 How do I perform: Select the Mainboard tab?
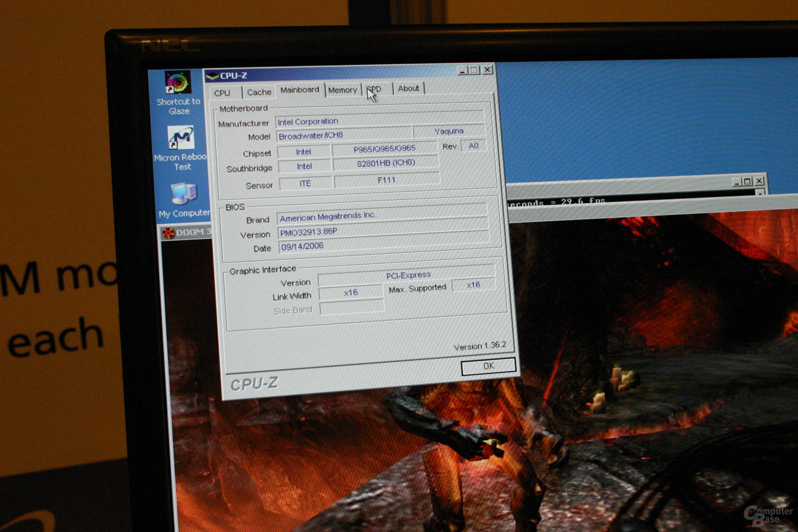coord(299,90)
